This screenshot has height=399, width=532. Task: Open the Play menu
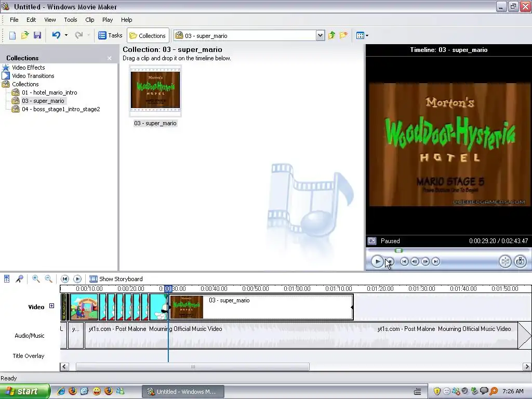click(108, 20)
